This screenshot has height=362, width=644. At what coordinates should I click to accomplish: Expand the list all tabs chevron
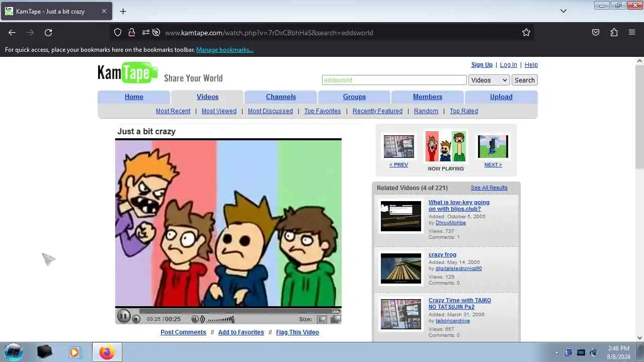tap(563, 11)
